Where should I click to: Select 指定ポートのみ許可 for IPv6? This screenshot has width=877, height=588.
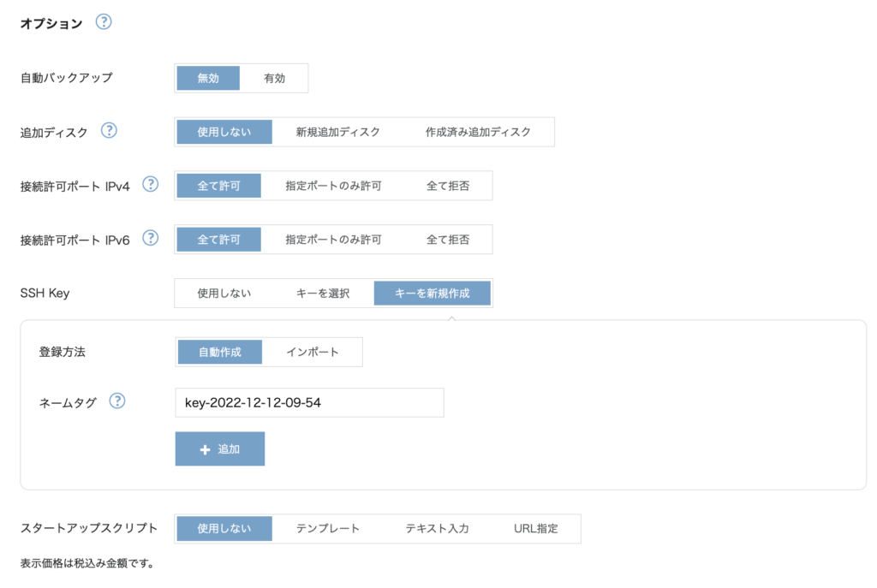point(333,240)
